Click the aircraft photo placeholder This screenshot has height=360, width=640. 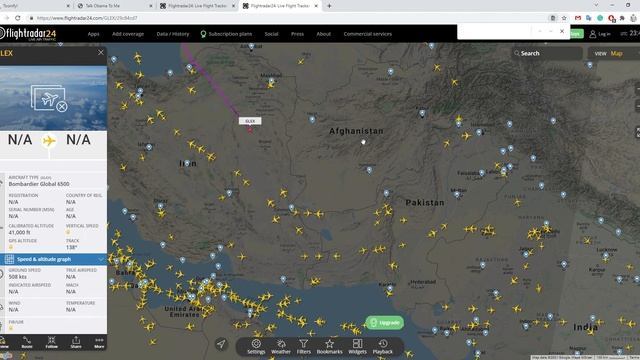(x=49, y=98)
